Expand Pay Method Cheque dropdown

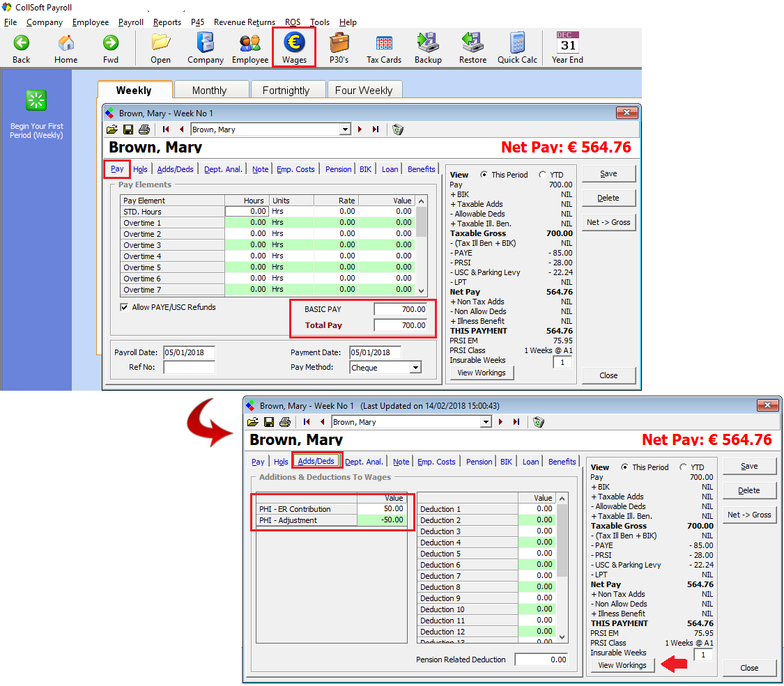pyautogui.click(x=415, y=368)
